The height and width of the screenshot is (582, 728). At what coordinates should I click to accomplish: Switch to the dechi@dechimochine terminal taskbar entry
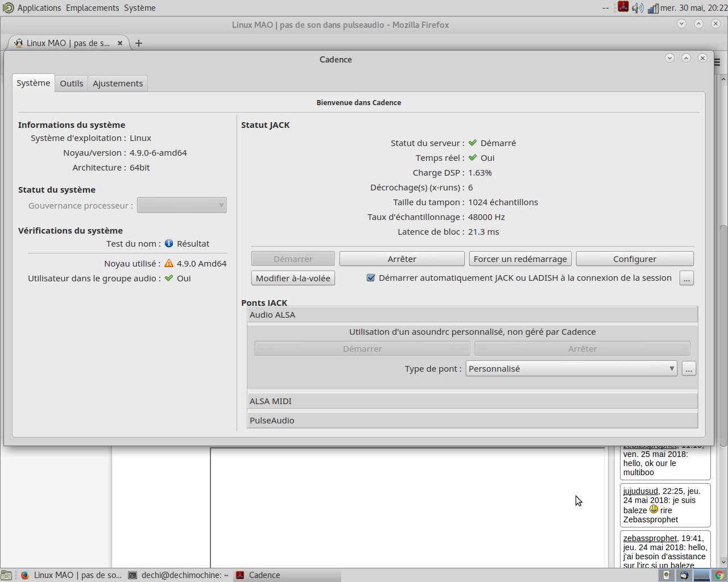[179, 575]
